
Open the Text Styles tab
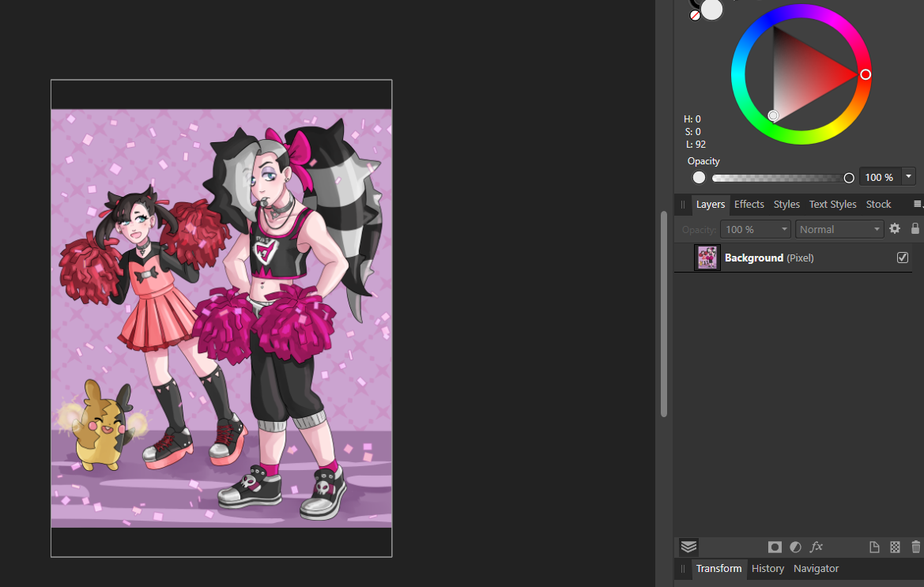[832, 205]
